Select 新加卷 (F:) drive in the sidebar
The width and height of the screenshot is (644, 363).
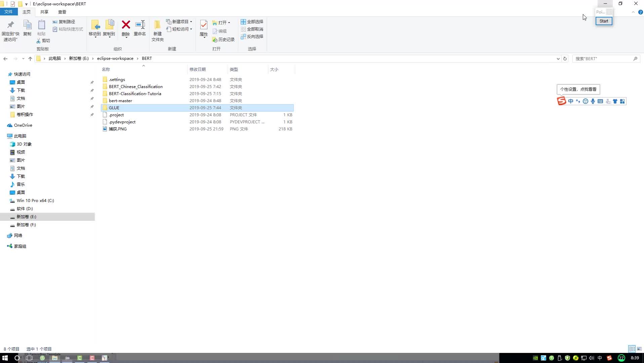[x=26, y=225]
